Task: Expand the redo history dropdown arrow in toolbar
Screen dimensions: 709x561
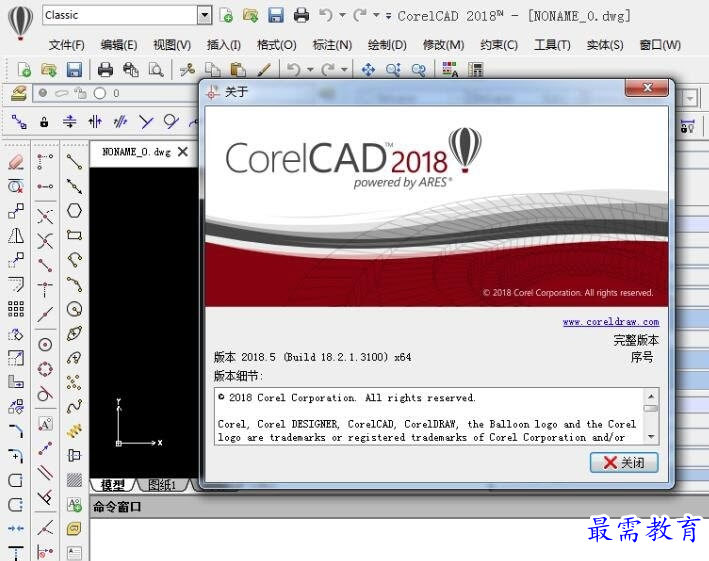Action: click(x=345, y=70)
